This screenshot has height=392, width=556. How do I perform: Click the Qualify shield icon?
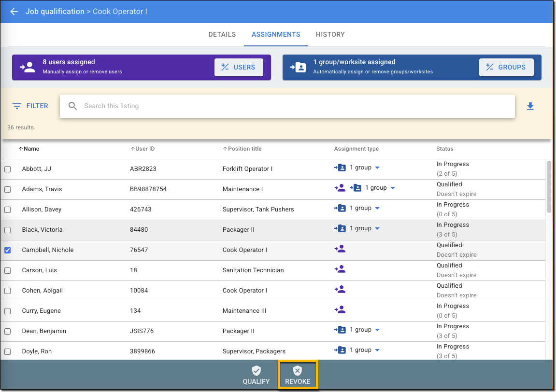coord(256,371)
